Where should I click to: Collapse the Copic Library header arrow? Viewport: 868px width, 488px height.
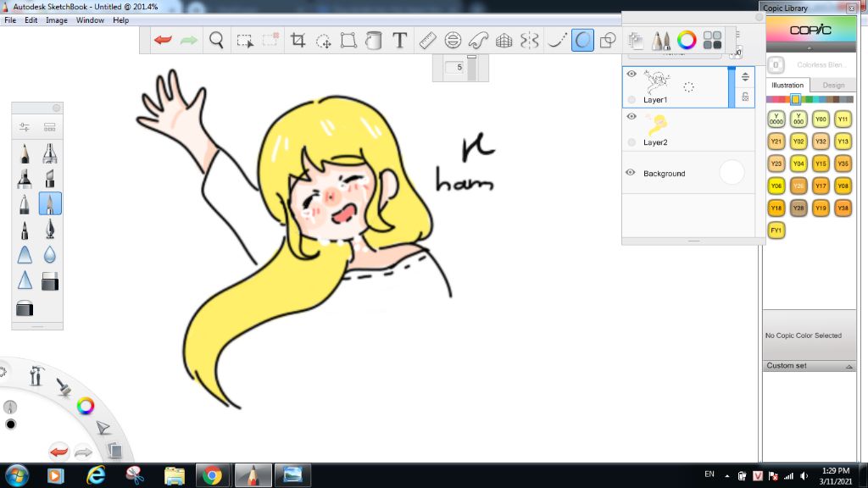(810, 48)
